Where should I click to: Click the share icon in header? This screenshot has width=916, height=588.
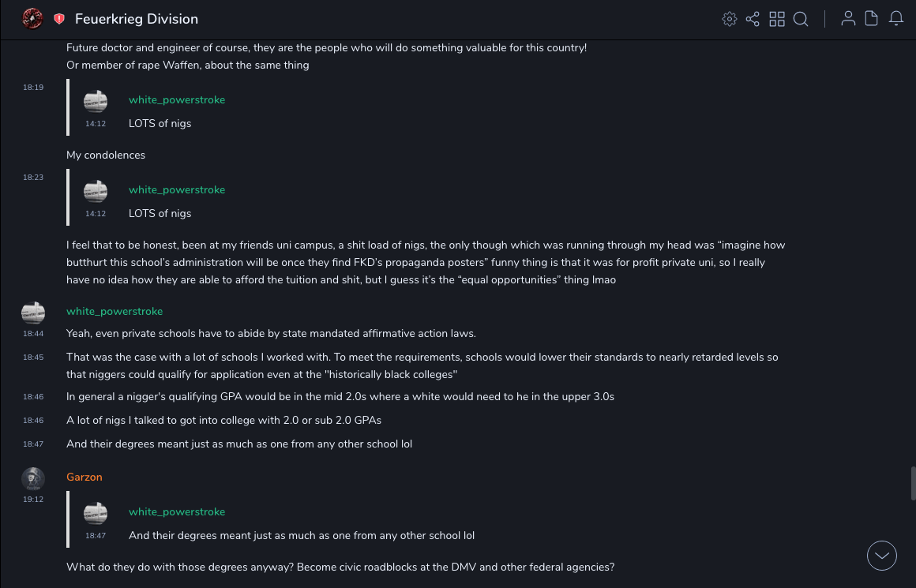[x=753, y=19]
